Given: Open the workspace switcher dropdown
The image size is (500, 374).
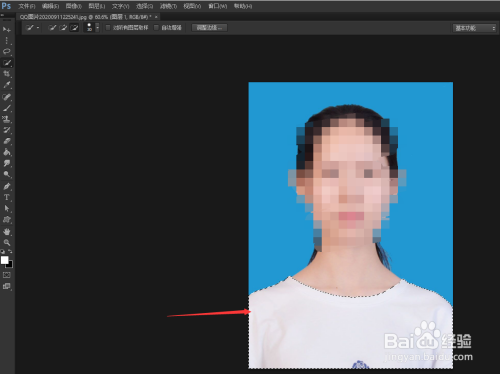Looking at the screenshot, I should (x=475, y=28).
